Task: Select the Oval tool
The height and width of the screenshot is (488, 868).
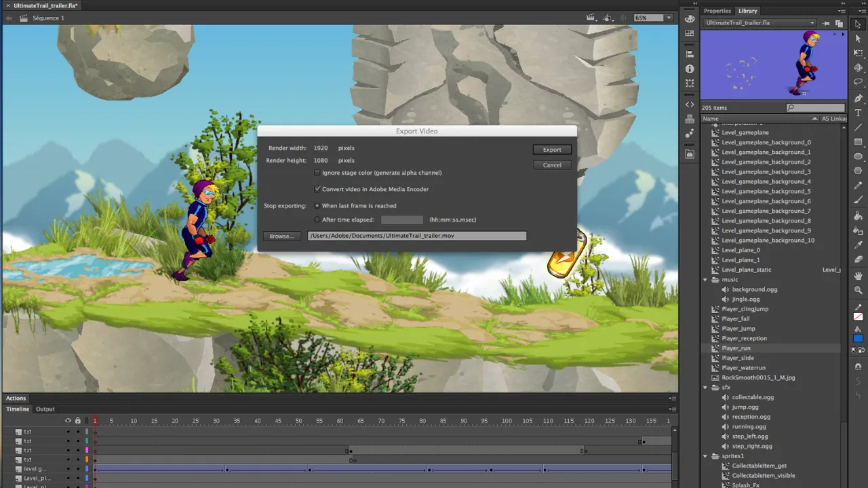Action: (858, 157)
